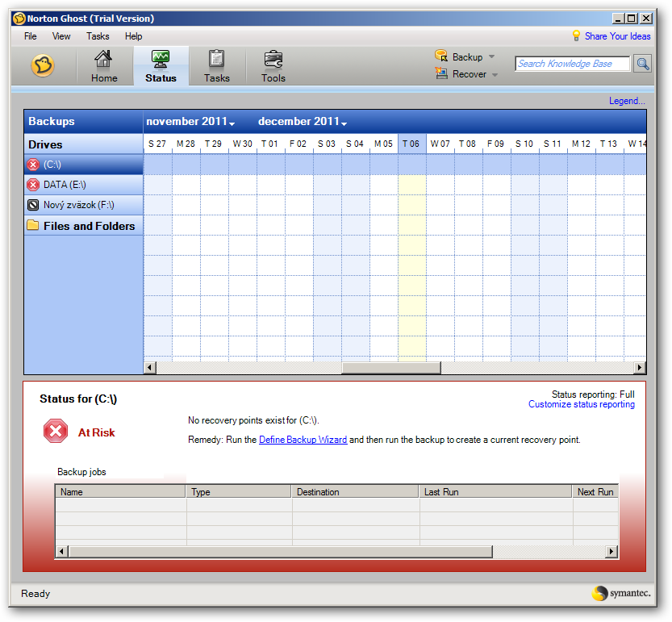Click the Destination column header

click(x=355, y=491)
